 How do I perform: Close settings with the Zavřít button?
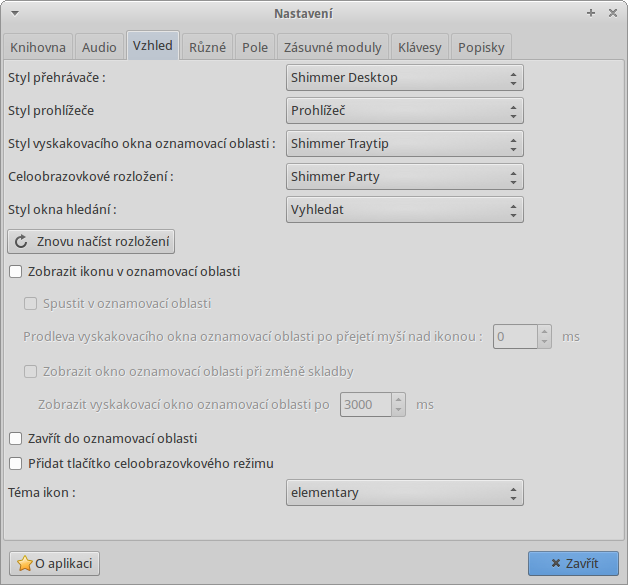[573, 563]
